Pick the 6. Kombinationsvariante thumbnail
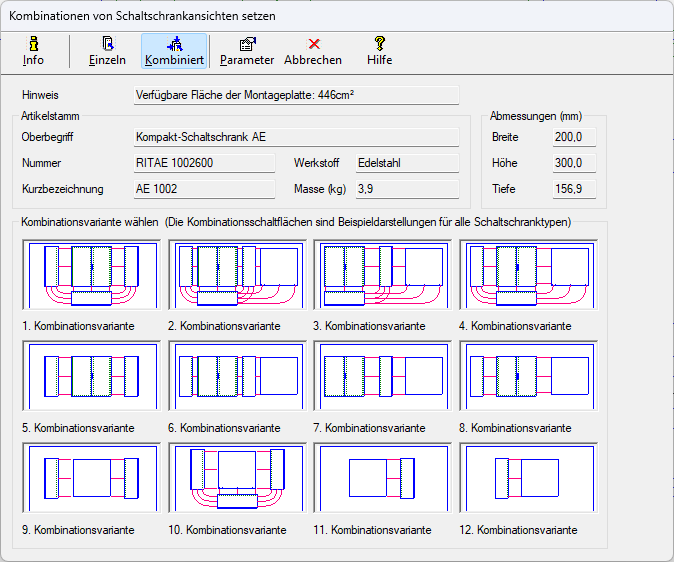 point(237,377)
